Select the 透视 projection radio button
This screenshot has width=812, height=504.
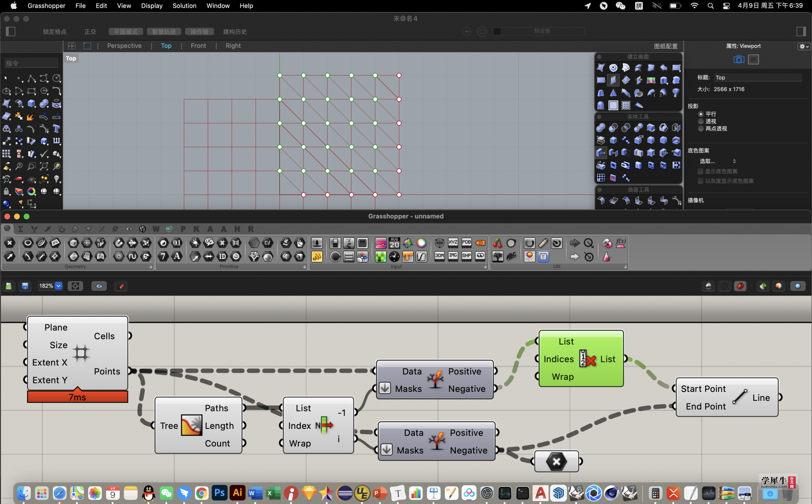[700, 121]
